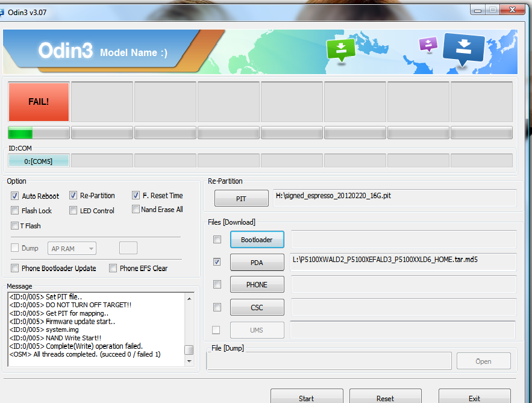Image resolution: width=532 pixels, height=403 pixels.
Task: Open the AP RAM dropdown
Action: pyautogui.click(x=73, y=248)
